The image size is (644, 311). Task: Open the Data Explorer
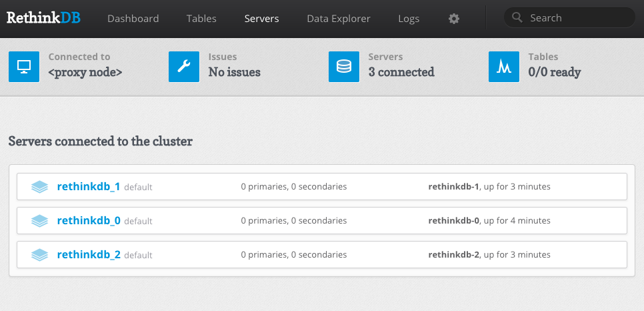(339, 19)
